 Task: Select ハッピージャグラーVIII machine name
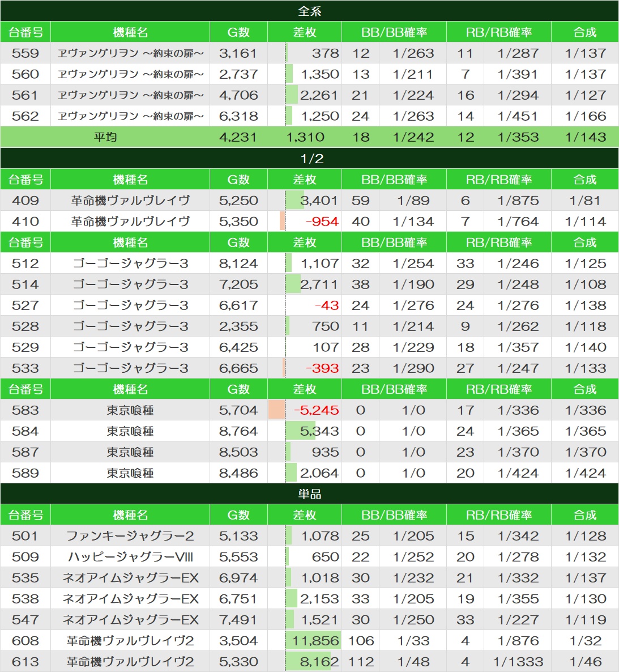tap(130, 557)
